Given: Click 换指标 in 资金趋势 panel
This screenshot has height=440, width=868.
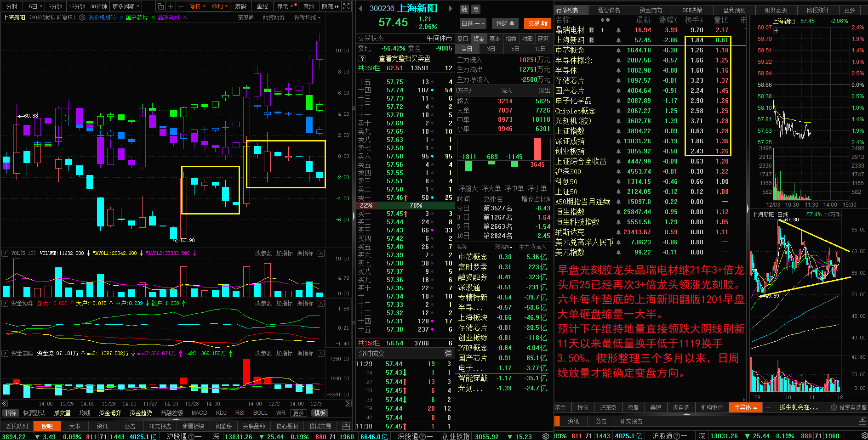Looking at the screenshot, I should 305,353.
